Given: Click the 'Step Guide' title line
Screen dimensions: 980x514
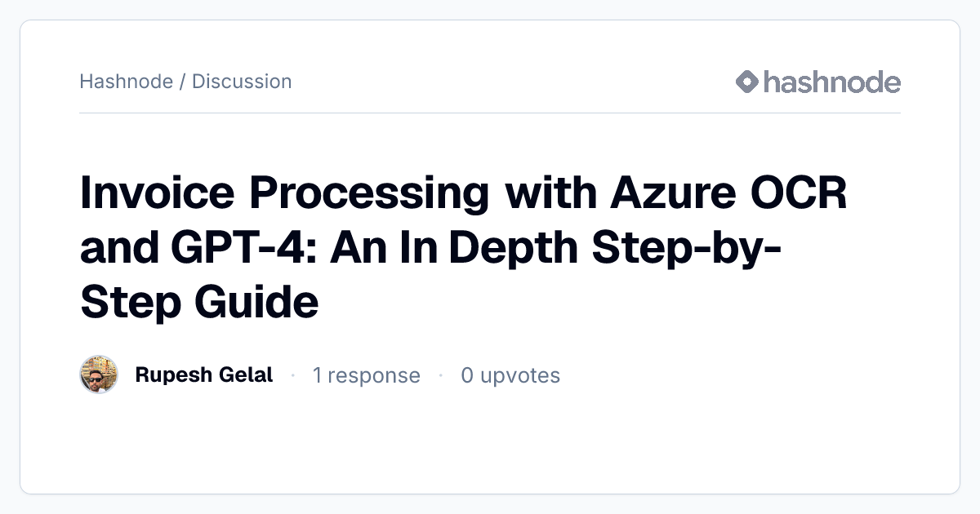Looking at the screenshot, I should pos(199,303).
